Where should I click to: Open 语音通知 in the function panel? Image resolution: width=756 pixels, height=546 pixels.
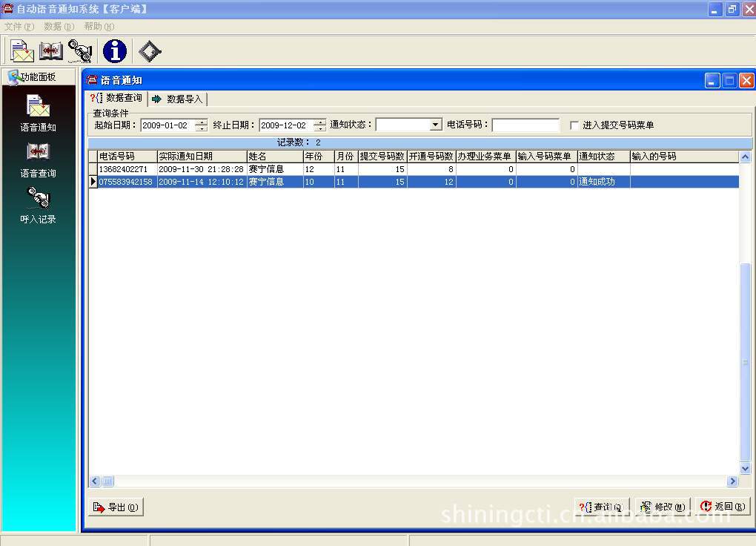(x=38, y=114)
